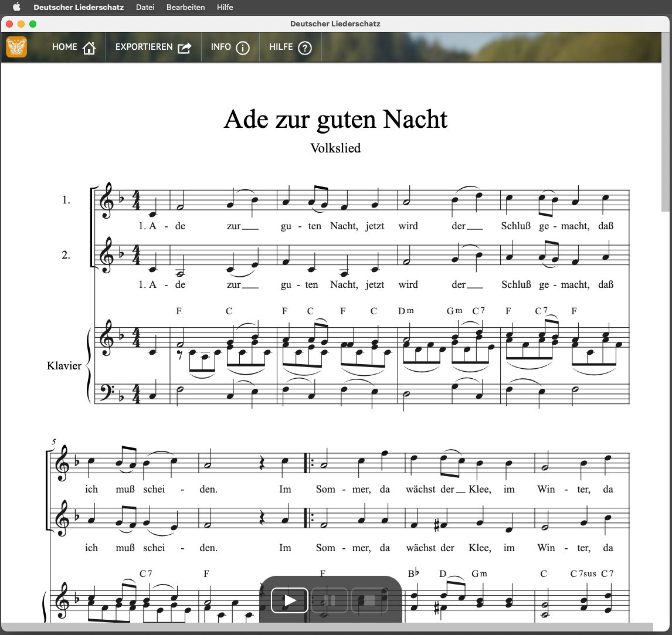Click the orange butterfly app logo
Viewport: 672px width, 635px height.
(x=17, y=47)
